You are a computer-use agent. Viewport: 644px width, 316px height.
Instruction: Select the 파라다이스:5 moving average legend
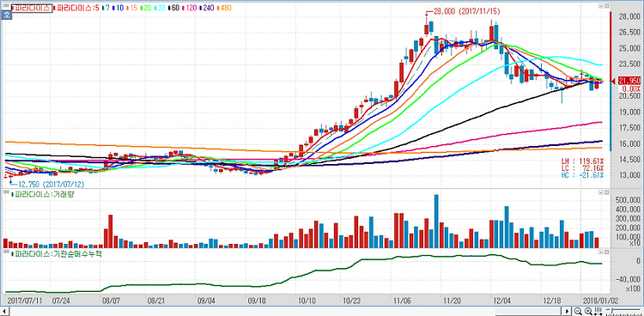[x=76, y=8]
